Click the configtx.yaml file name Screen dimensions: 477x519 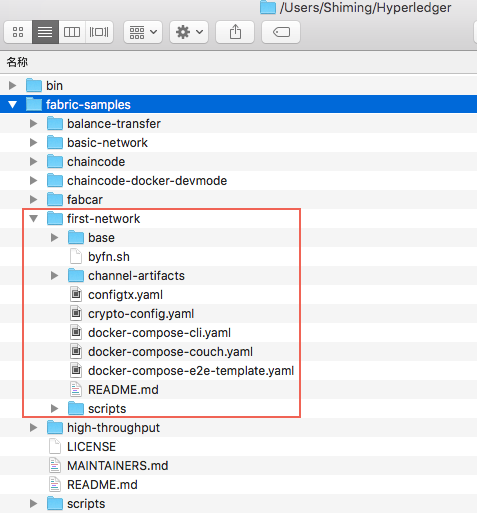[x=125, y=295]
